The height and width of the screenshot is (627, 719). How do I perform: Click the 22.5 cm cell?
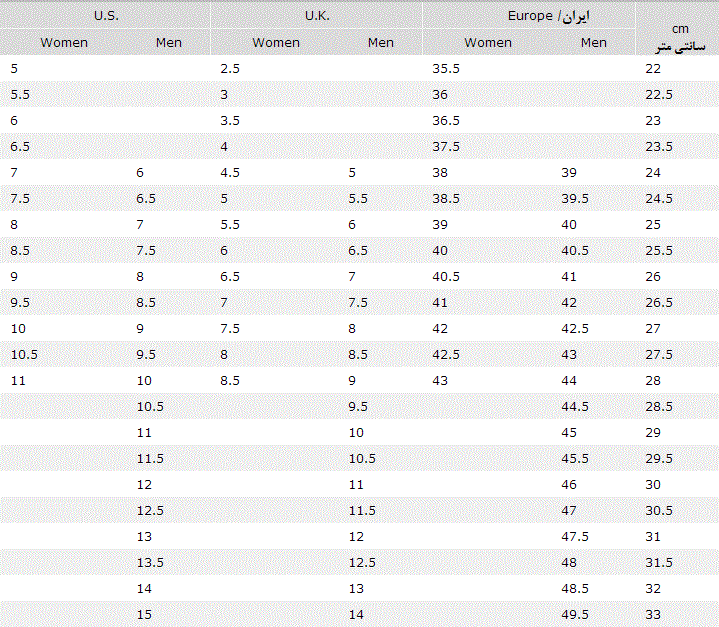[659, 95]
